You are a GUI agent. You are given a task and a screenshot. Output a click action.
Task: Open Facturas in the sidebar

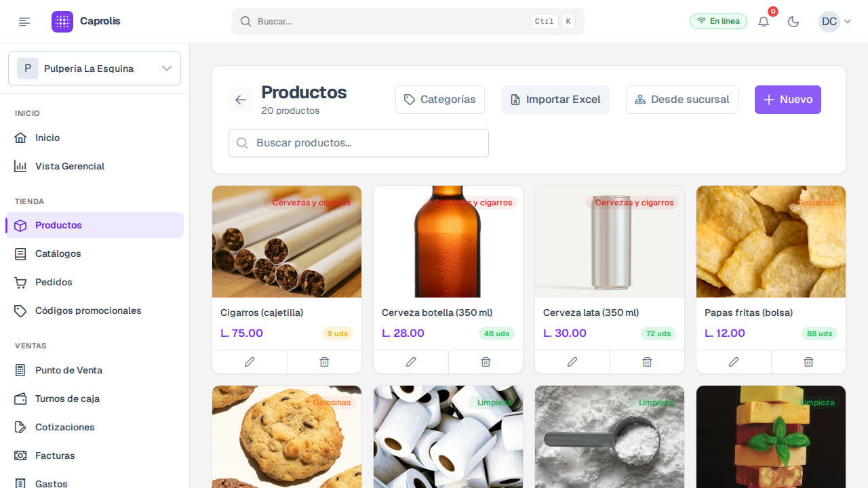[x=94, y=455]
